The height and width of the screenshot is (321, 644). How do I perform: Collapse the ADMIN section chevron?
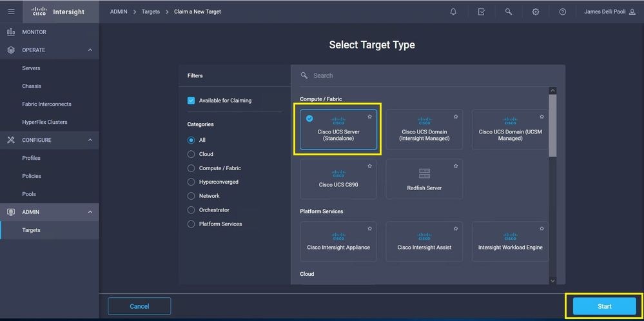90,212
